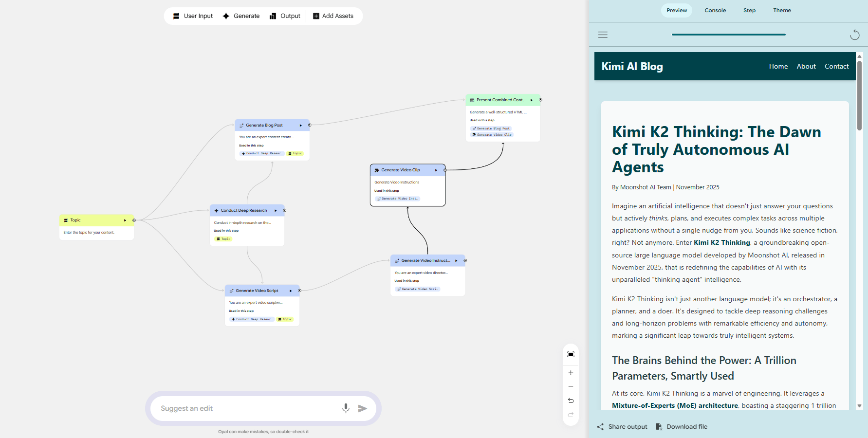Image resolution: width=868 pixels, height=438 pixels.
Task: Select the Generate Video Instruct... node title
Action: point(426,261)
